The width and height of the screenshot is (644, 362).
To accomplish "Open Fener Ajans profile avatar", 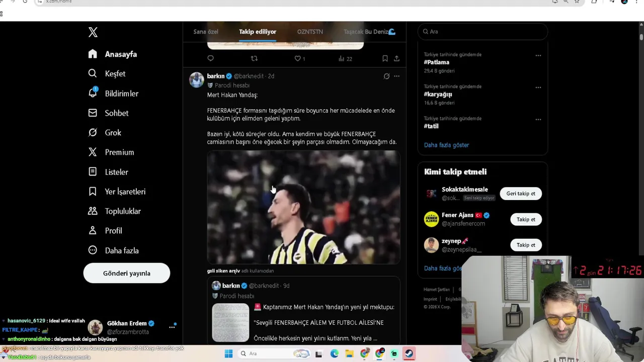I will tap(431, 219).
